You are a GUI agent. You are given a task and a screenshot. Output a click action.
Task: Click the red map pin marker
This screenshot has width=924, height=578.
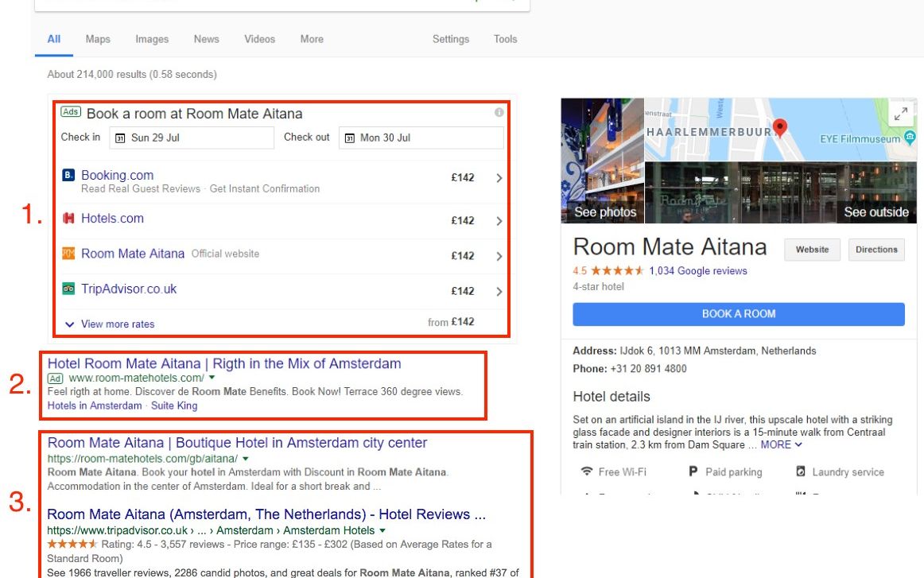pos(779,127)
